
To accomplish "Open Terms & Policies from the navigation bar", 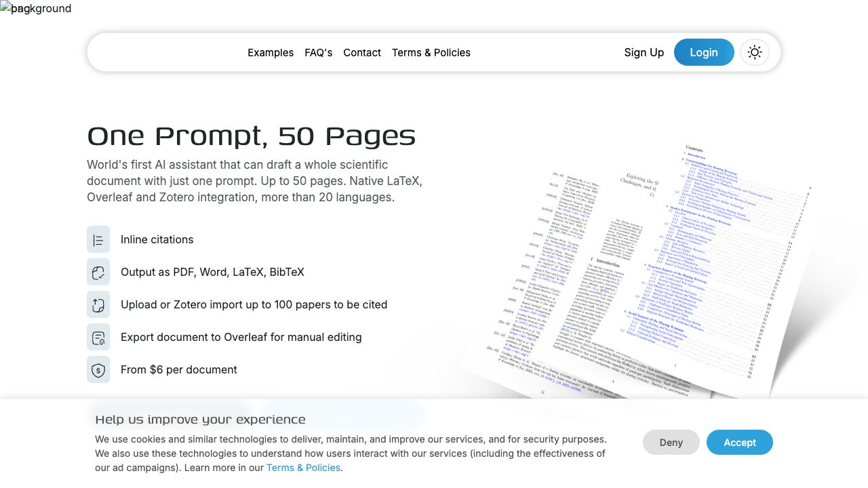I will tap(431, 52).
